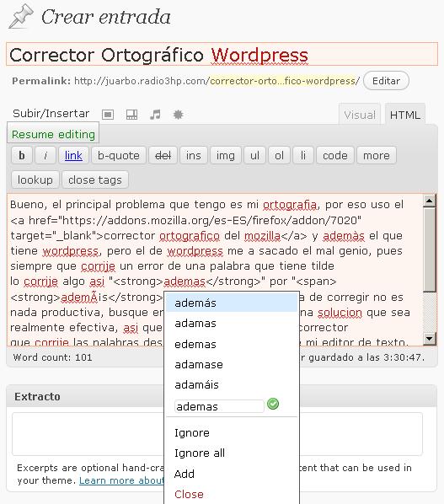
Task: Click the lookup button
Action: [35, 180]
